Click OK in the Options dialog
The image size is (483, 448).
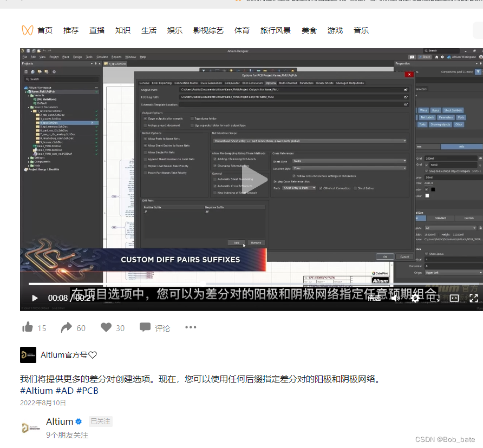[x=385, y=257]
